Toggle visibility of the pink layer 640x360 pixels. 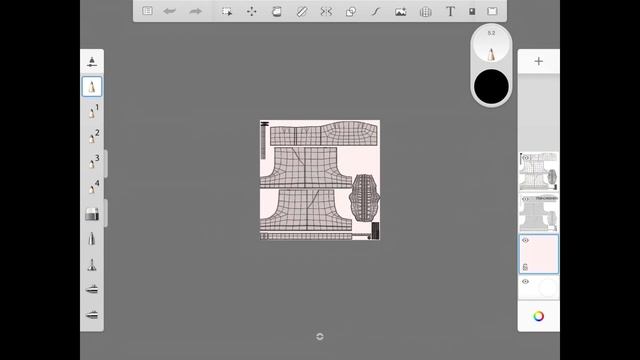[x=525, y=240]
